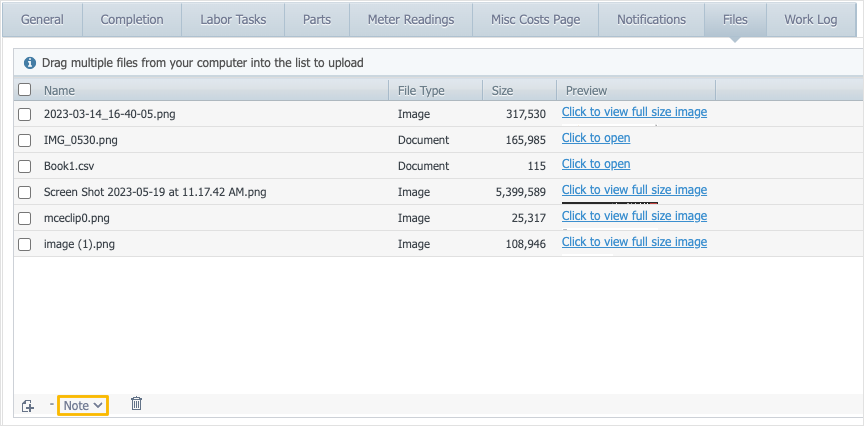The height and width of the screenshot is (426, 864).
Task: Go to the Meter Readings tab
Action: tap(410, 19)
